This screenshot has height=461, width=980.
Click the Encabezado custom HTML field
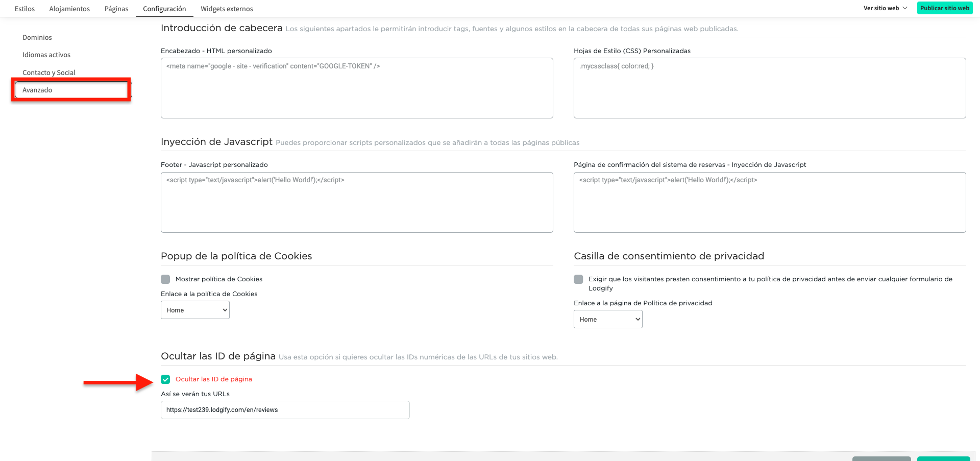click(x=357, y=88)
